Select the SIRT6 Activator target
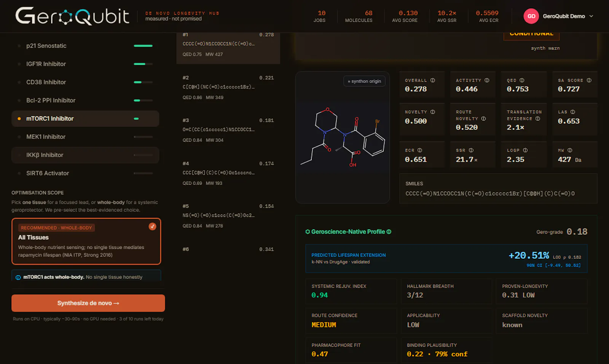Screen dimensions: 609x364 tap(85, 173)
